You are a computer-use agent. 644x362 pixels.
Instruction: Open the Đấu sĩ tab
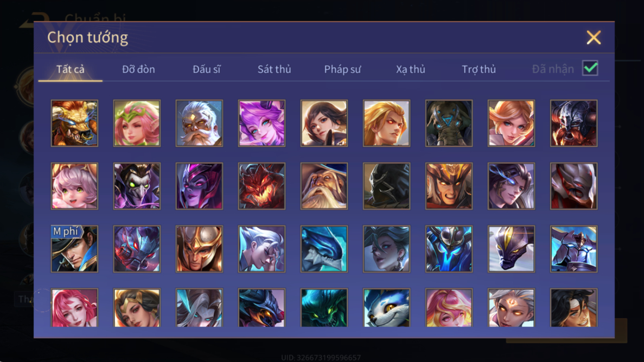(207, 69)
